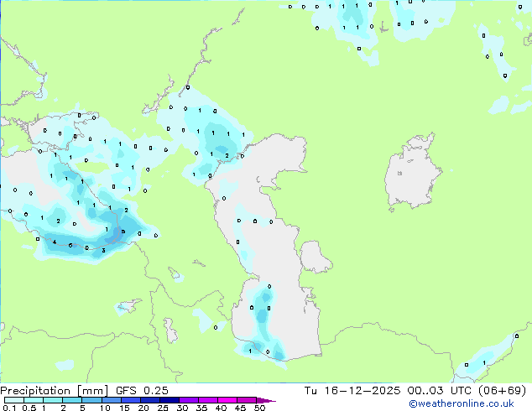Pick the 35–40 mm legend swatch
The image size is (532, 411).
[x=207, y=400]
